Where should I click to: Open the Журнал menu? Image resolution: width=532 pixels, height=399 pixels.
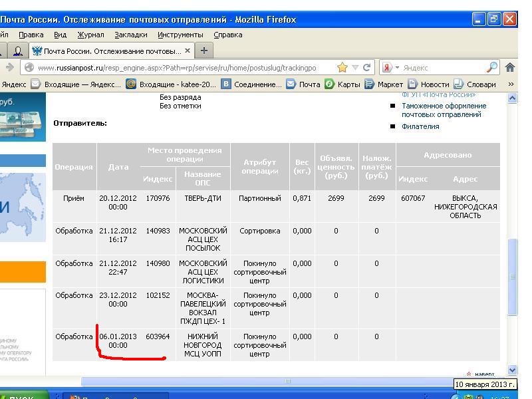[x=90, y=35]
